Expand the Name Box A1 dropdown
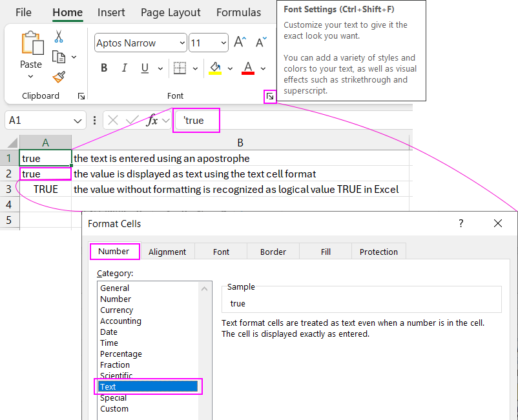The width and height of the screenshot is (518, 420). [79, 121]
